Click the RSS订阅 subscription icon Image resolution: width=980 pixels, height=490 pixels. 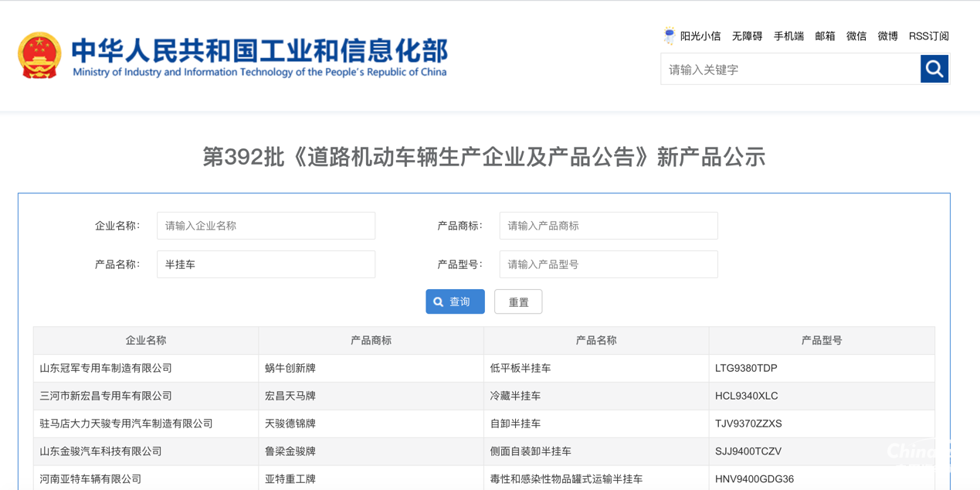(928, 36)
